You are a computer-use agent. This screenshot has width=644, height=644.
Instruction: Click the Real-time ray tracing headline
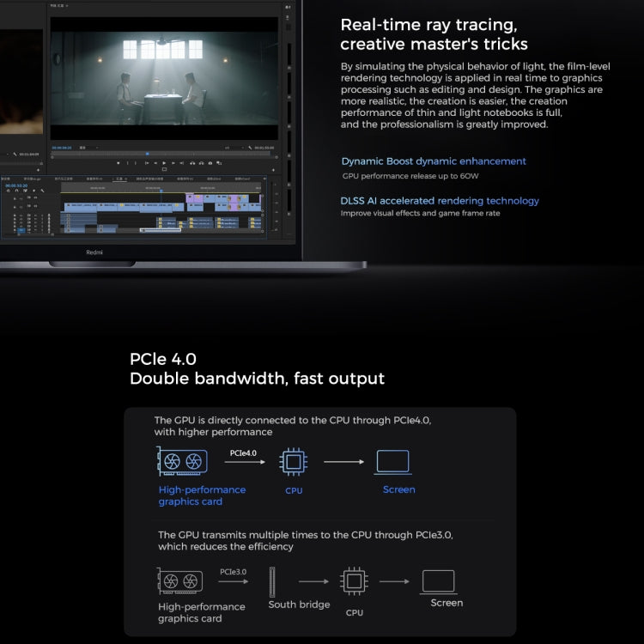(x=434, y=34)
